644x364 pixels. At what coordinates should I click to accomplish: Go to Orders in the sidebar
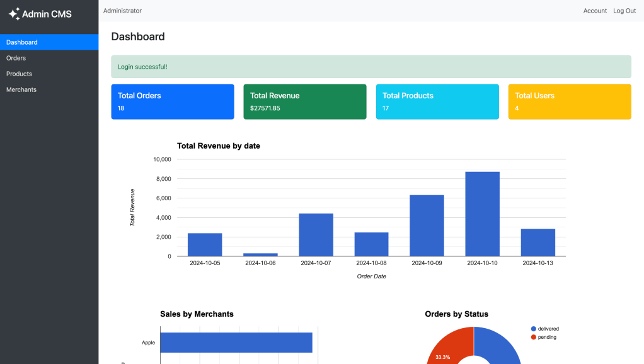(x=16, y=58)
